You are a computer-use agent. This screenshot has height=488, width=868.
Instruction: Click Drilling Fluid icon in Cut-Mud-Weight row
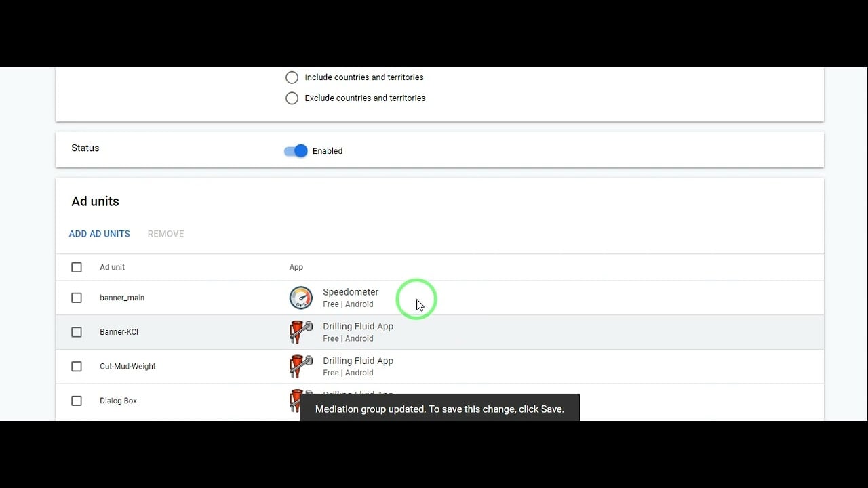click(x=301, y=367)
